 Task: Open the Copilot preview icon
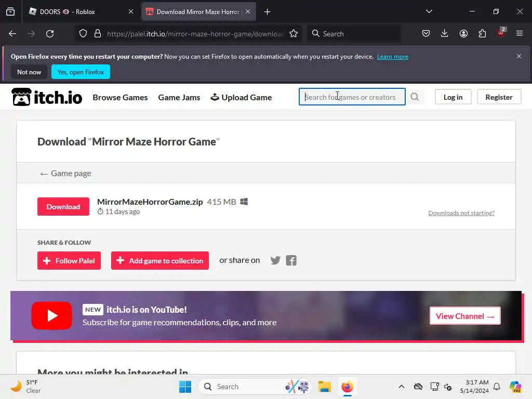coord(515,387)
